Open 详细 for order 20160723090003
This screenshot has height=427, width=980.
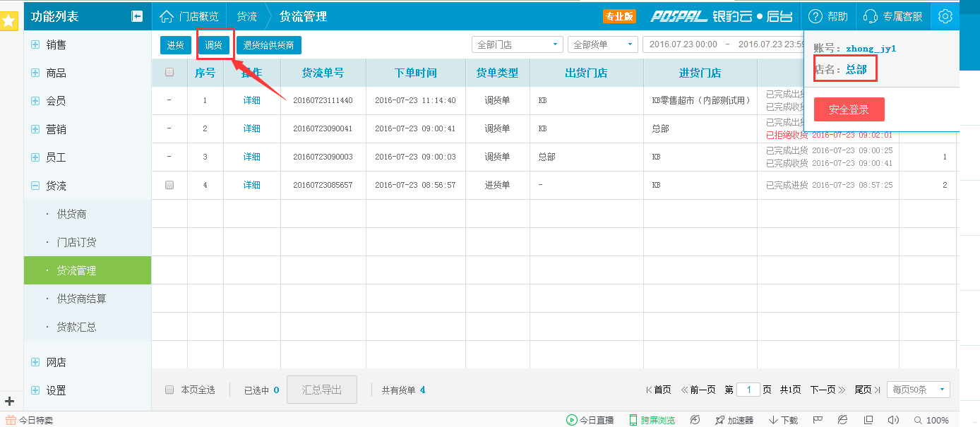click(x=252, y=157)
